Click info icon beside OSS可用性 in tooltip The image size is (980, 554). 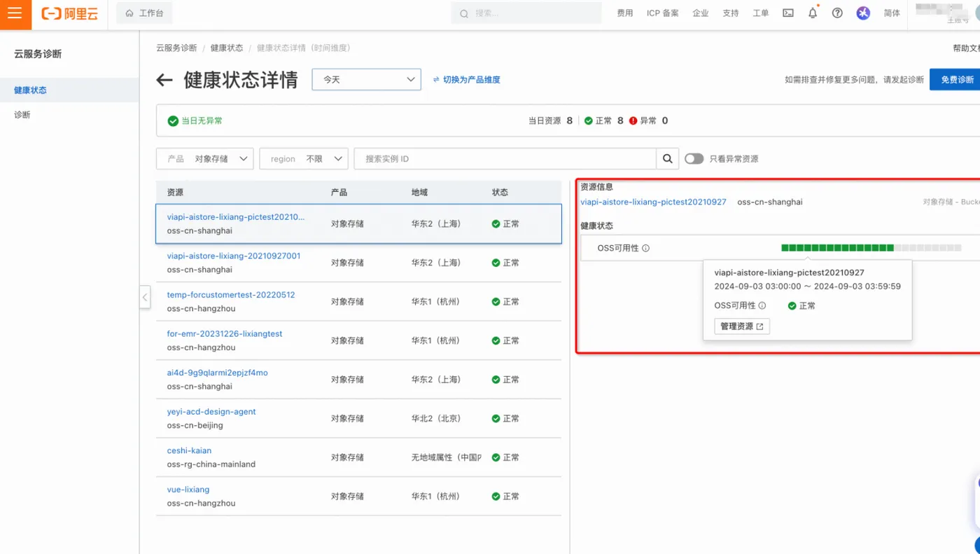click(x=762, y=305)
